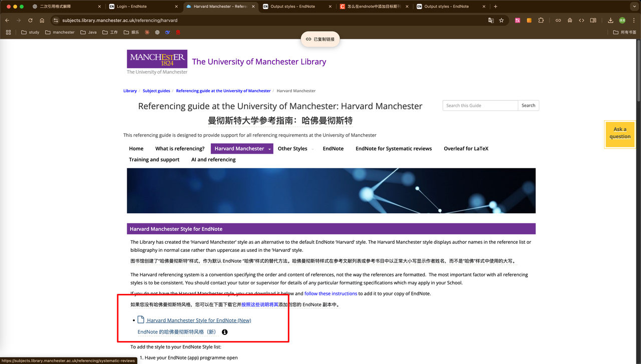The width and height of the screenshot is (641, 364).
Task: Open the Extensions puzzle-piece menu
Action: pos(541,21)
